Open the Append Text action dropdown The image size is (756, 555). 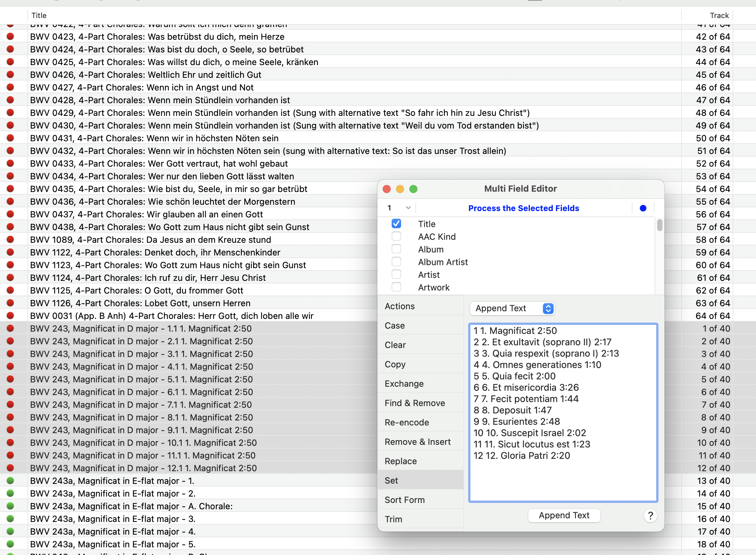(x=512, y=309)
